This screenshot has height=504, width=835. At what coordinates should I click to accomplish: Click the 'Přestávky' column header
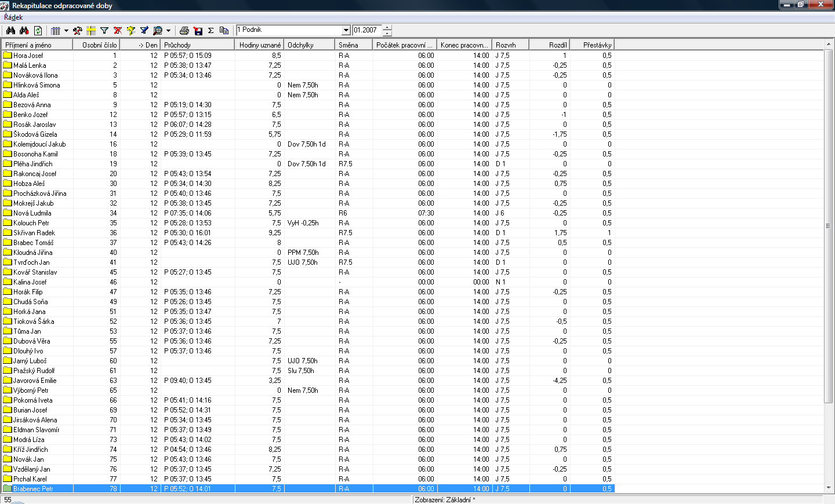click(x=591, y=45)
